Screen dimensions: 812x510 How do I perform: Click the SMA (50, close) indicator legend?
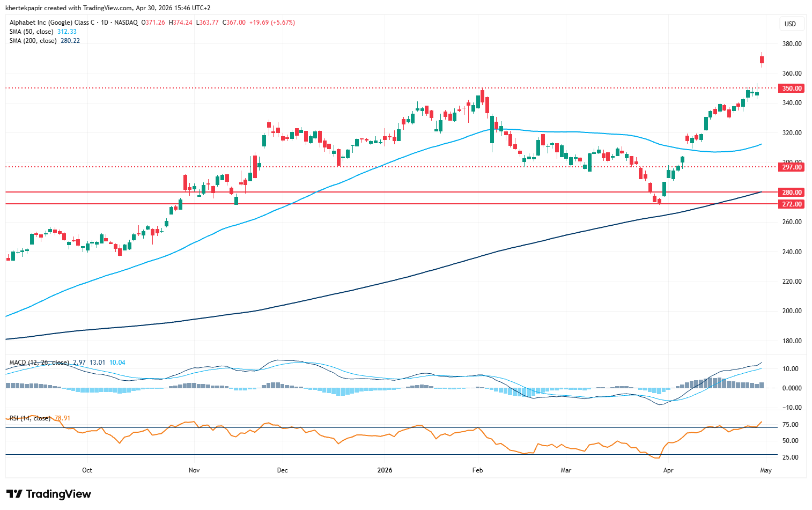pyautogui.click(x=31, y=32)
